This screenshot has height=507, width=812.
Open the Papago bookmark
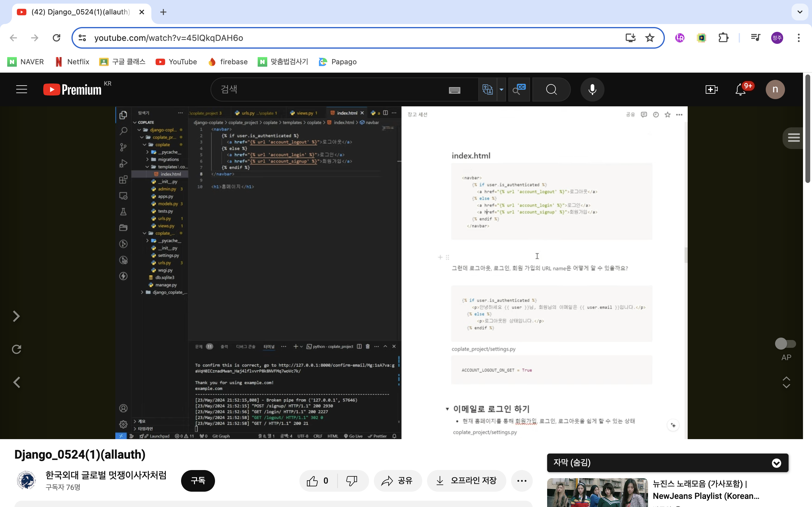338,62
